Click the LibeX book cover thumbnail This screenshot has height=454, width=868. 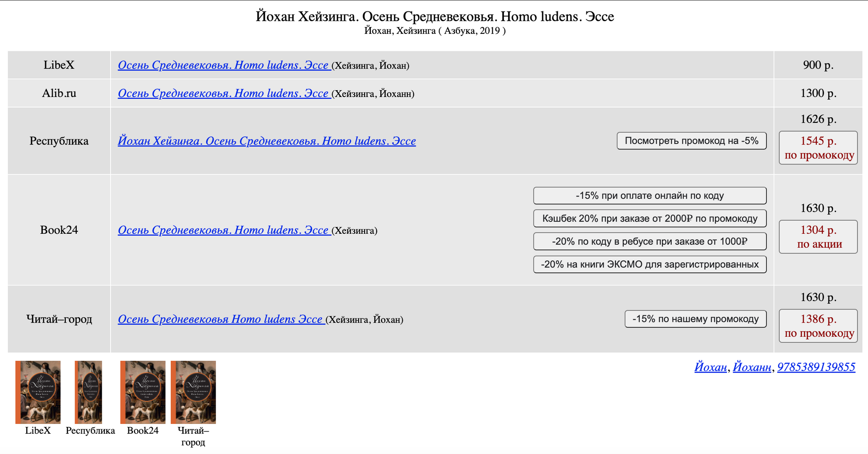tap(38, 392)
